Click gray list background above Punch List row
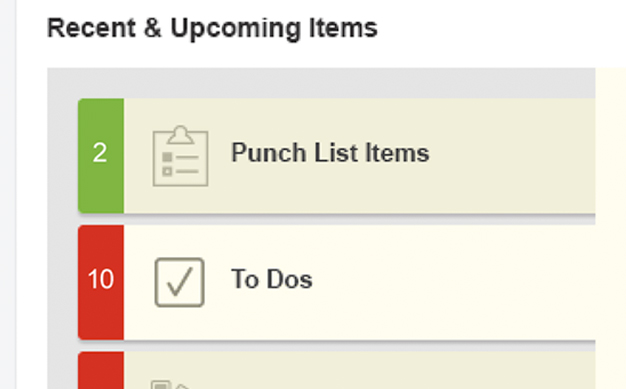 point(321,83)
